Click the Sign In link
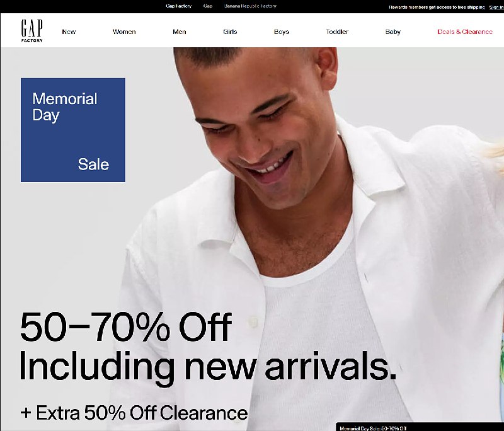 (x=496, y=7)
